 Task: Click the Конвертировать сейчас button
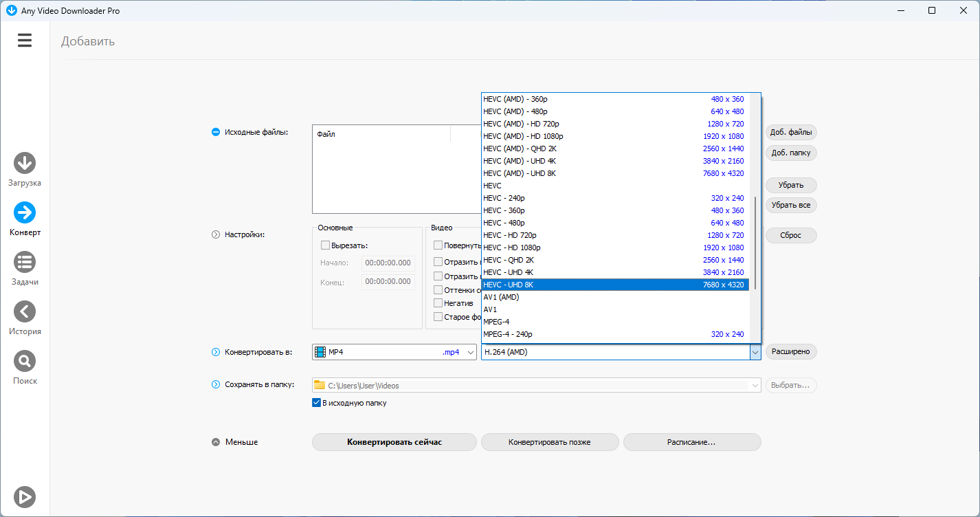click(394, 442)
